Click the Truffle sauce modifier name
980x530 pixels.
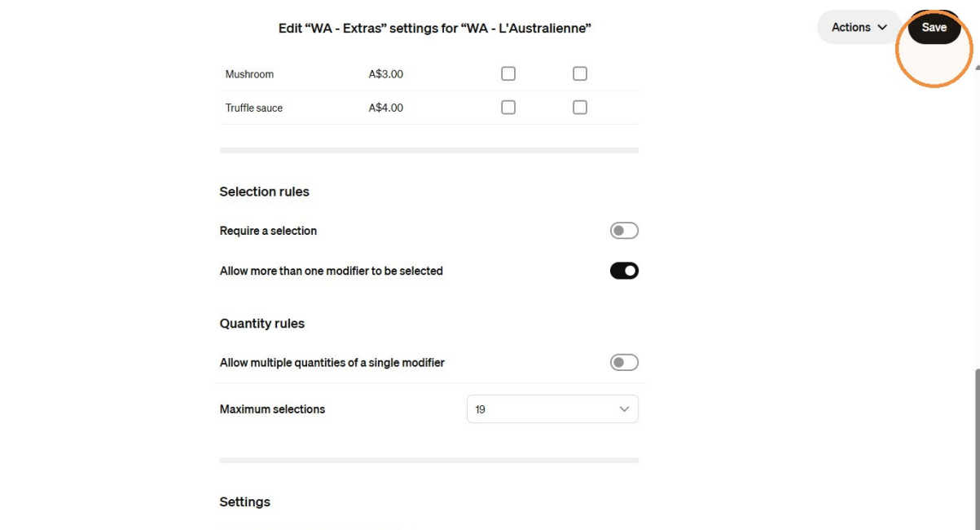point(254,108)
